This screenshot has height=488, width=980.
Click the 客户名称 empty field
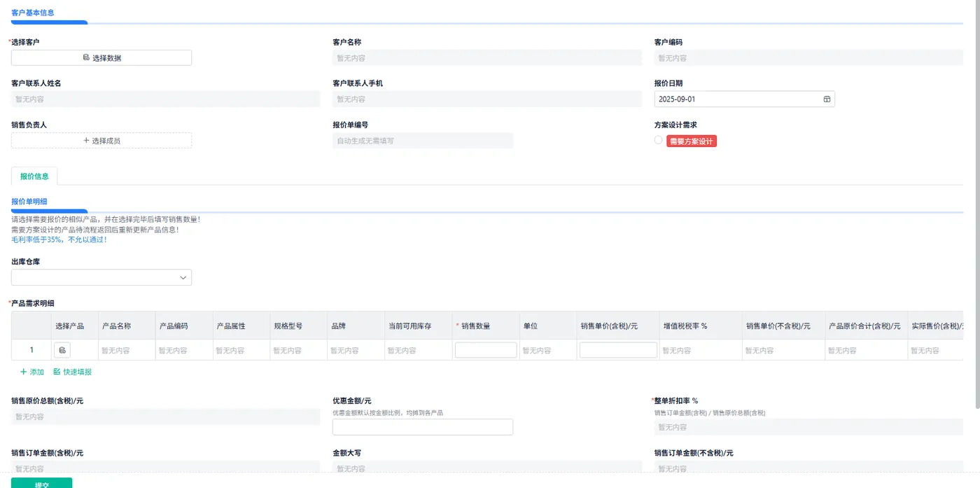pyautogui.click(x=487, y=58)
